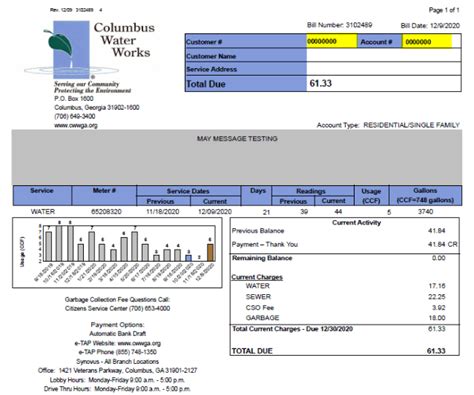Select the brown usage chart bar
The image size is (474, 395).
[x=210, y=252]
